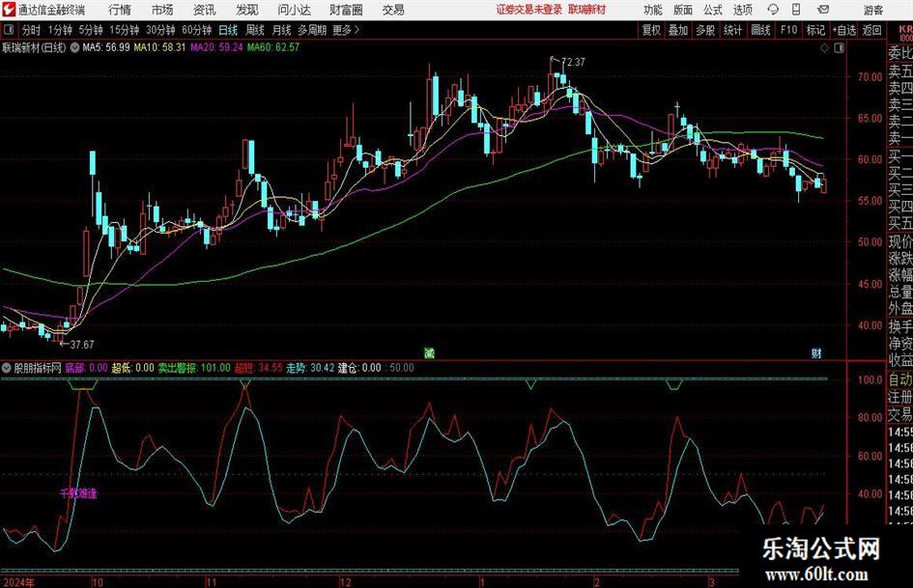Click the 底部: 0.00 indicator value
913x588 pixels.
(x=86, y=368)
